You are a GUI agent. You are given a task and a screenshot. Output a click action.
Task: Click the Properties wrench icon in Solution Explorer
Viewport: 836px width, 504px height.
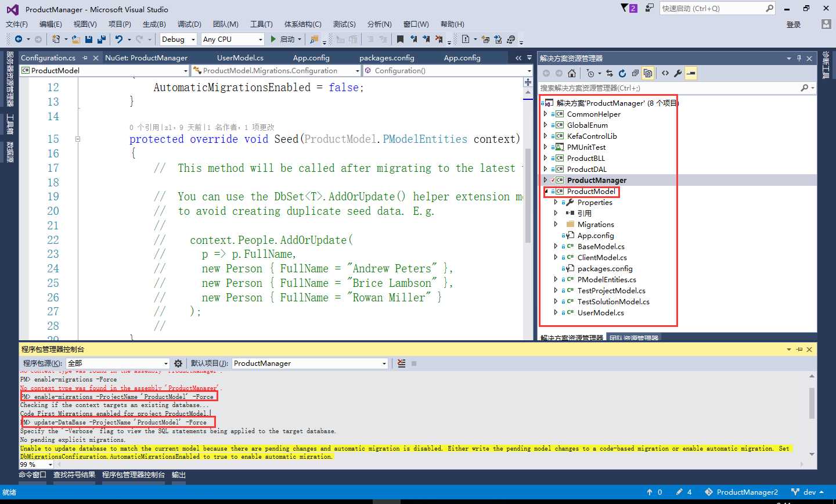click(678, 73)
